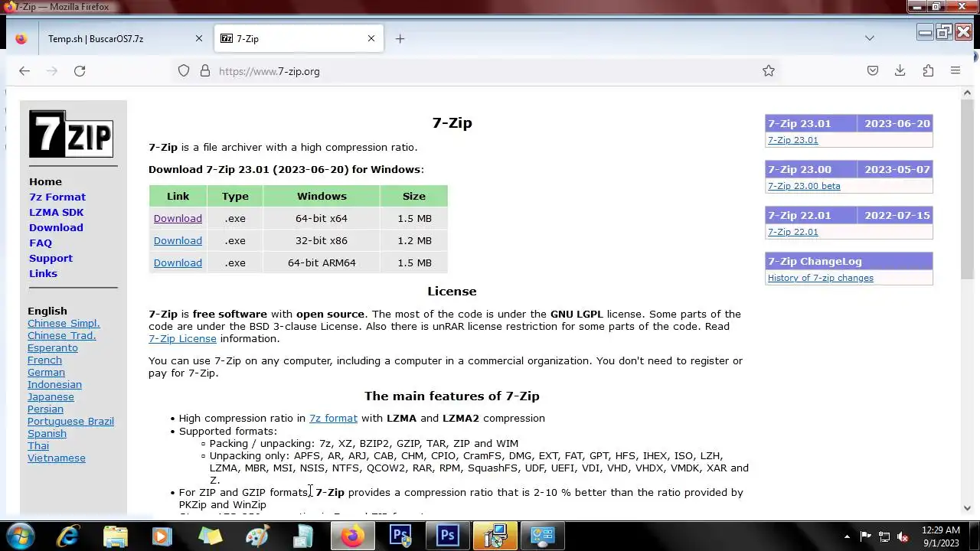
Task: Close the 7-Zip tab
Action: pyautogui.click(x=371, y=38)
